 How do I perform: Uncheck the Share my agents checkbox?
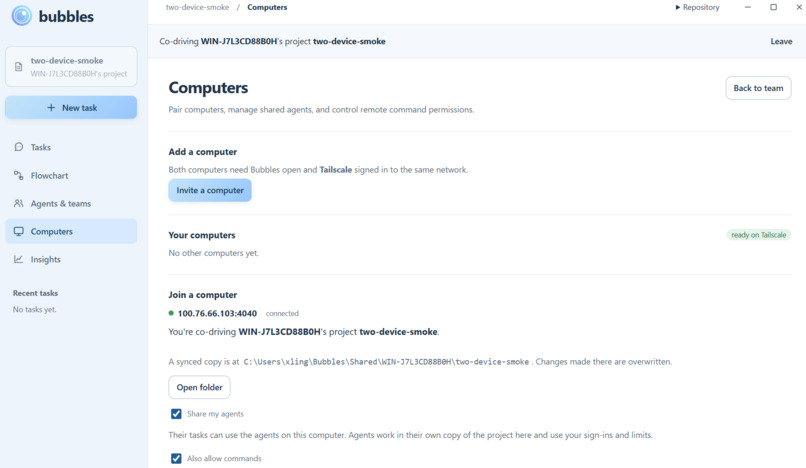click(176, 413)
